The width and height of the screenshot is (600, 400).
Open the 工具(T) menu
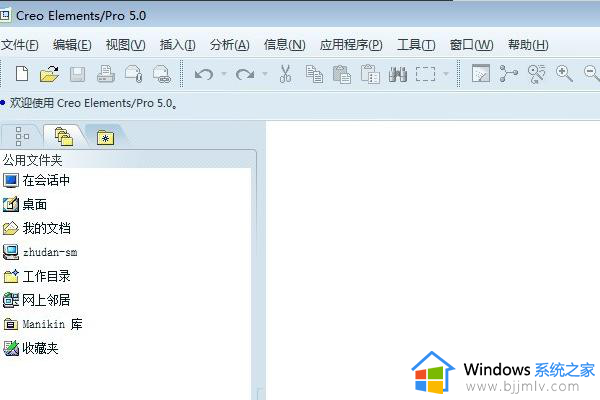[416, 45]
